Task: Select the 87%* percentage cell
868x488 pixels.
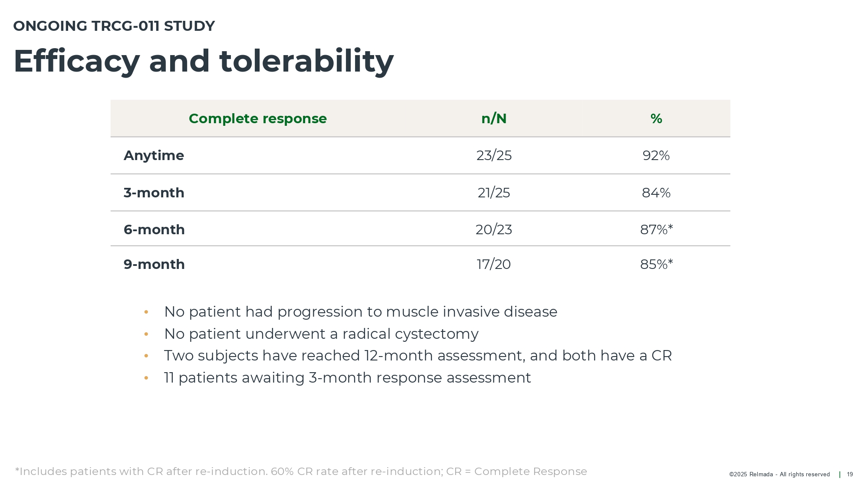Action: click(656, 229)
